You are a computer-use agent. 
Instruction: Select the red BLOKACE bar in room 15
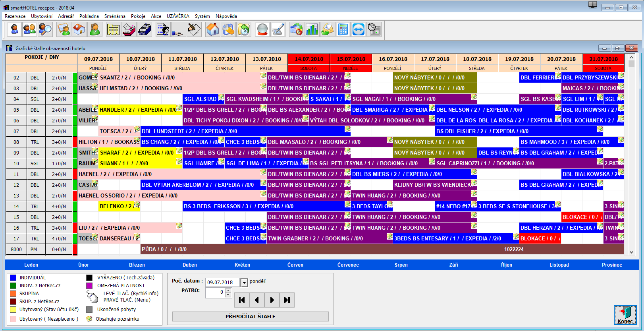pos(582,217)
